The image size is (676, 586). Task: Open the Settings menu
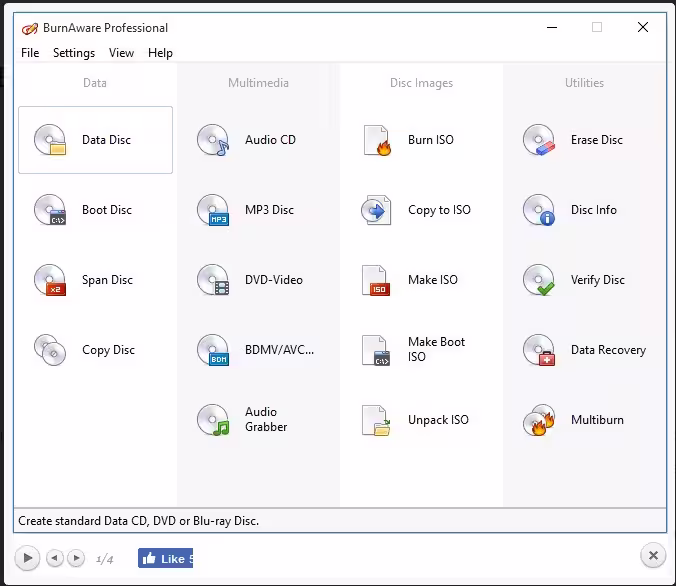[74, 53]
